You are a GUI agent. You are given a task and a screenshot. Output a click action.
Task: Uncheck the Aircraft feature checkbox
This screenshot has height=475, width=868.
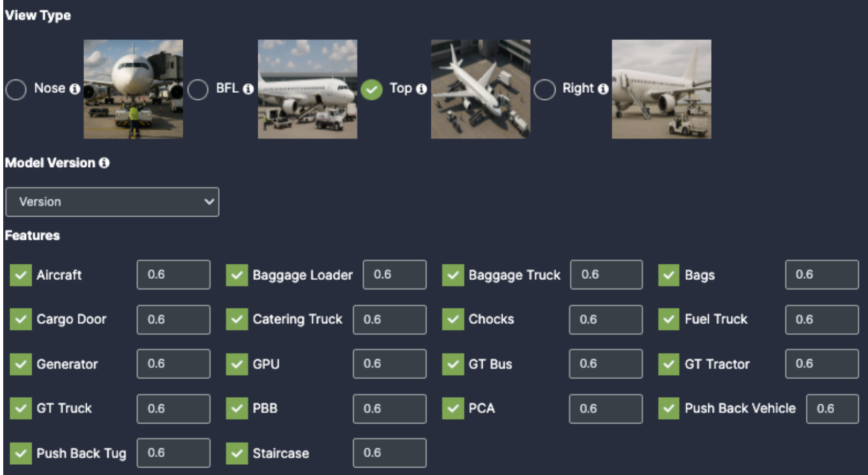click(x=21, y=275)
